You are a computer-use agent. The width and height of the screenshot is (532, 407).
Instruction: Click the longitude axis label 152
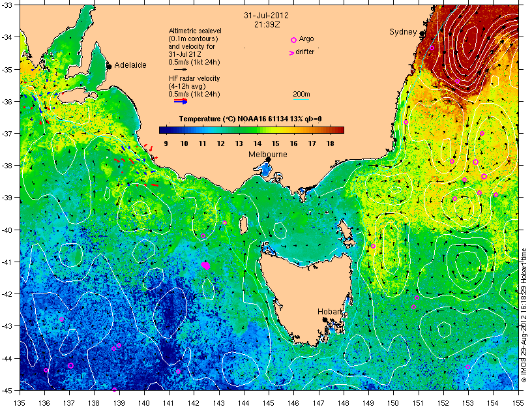[443, 403]
